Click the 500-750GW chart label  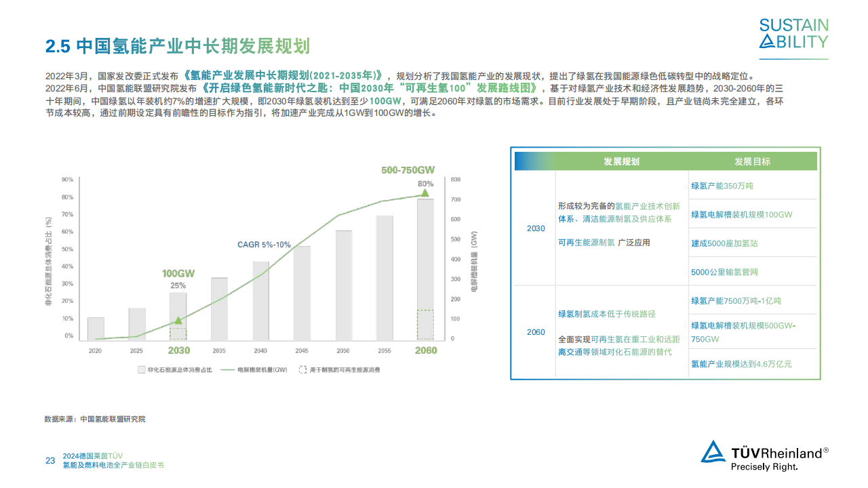[x=408, y=170]
